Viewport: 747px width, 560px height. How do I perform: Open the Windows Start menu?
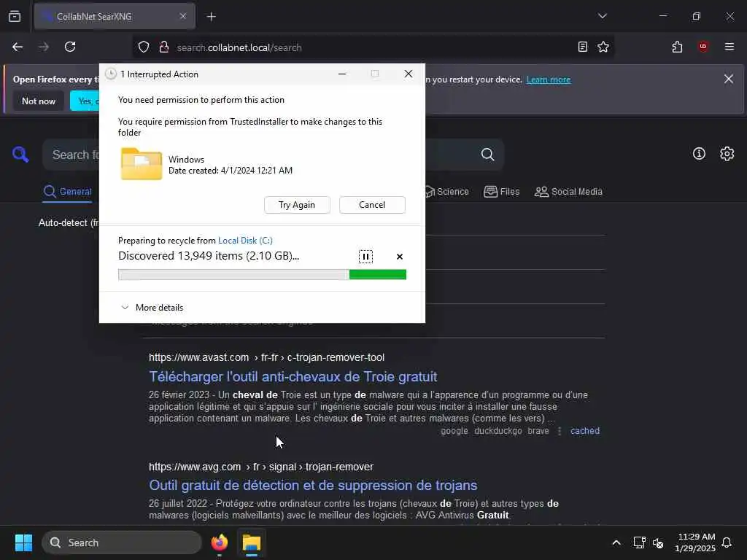24,542
